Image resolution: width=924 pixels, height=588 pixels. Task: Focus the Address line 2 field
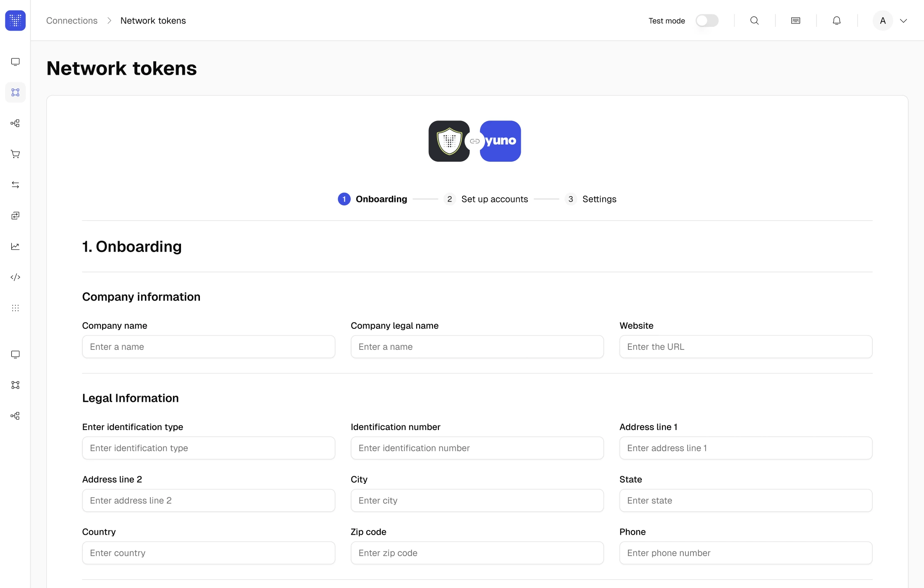pos(209,500)
